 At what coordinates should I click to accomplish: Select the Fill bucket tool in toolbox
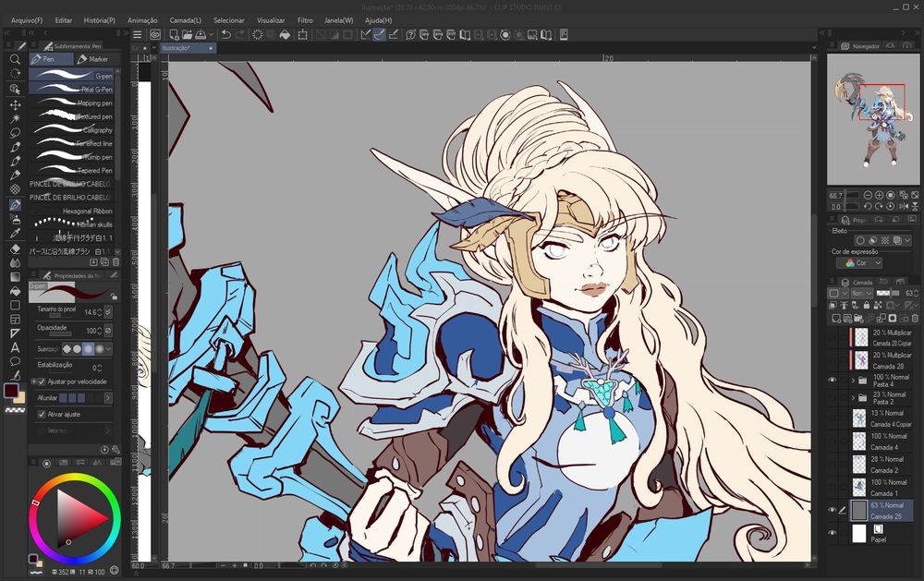tap(16, 291)
